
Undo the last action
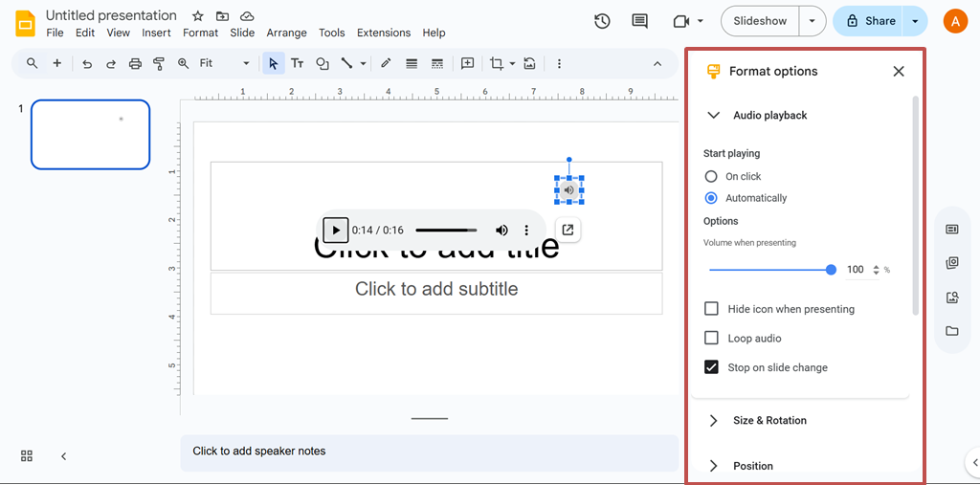pos(87,63)
